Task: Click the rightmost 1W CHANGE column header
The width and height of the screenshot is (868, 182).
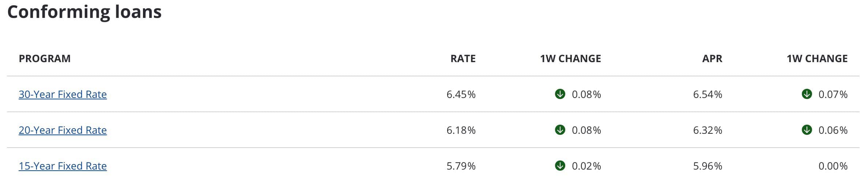Action: [817, 58]
